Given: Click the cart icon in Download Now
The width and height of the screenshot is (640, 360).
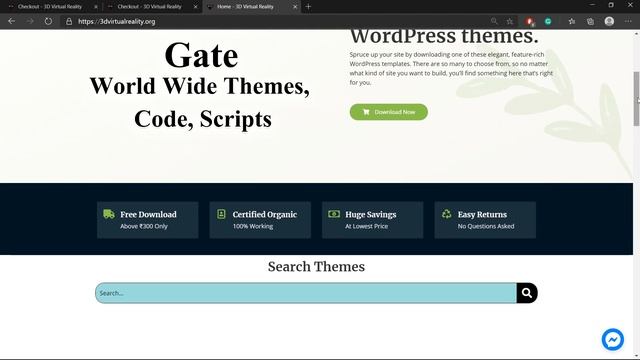Looking at the screenshot, I should point(366,112).
